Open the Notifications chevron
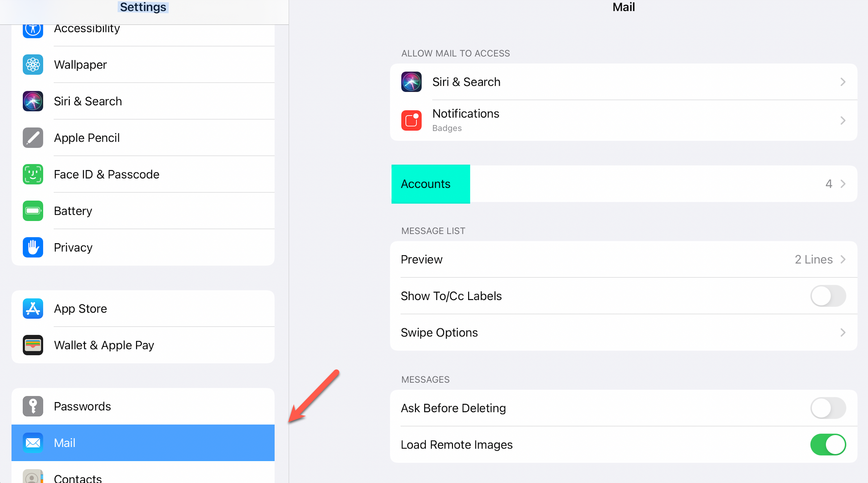Image resolution: width=868 pixels, height=483 pixels. pos(843,120)
